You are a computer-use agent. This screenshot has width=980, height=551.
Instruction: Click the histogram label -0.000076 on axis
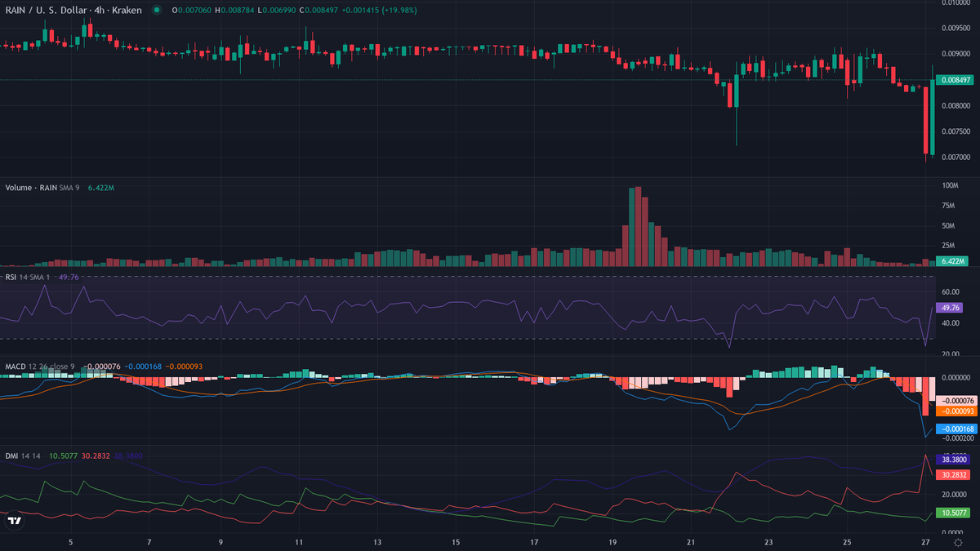[x=955, y=400]
